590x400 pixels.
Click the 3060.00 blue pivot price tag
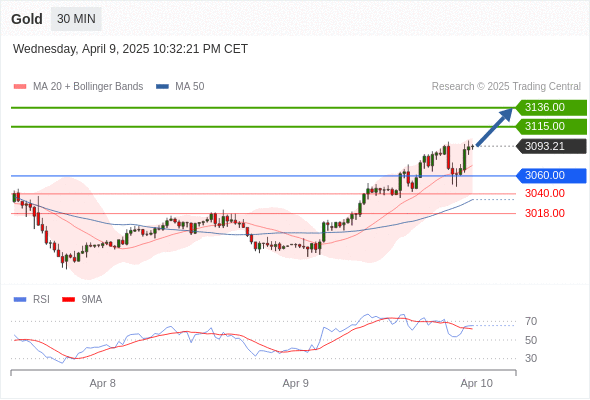click(x=551, y=175)
